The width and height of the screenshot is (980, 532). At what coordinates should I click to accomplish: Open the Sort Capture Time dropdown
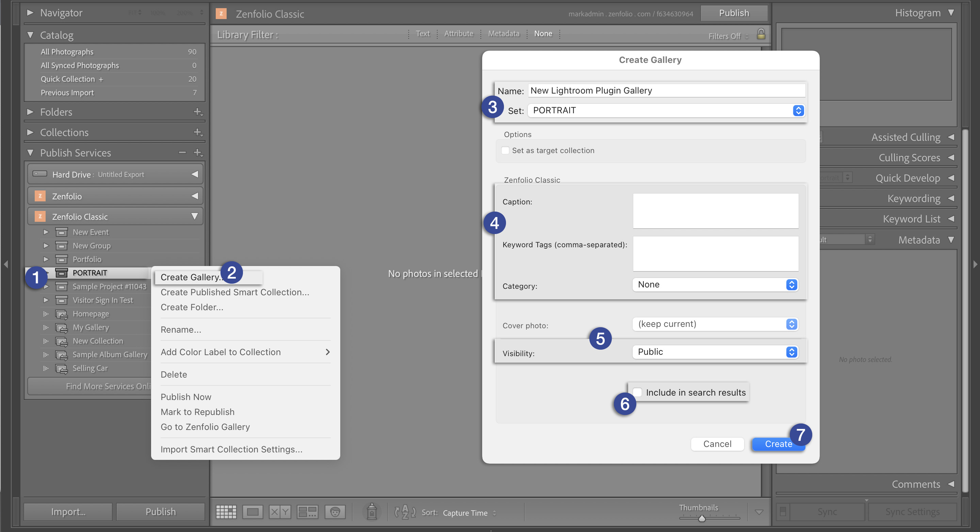tap(470, 513)
